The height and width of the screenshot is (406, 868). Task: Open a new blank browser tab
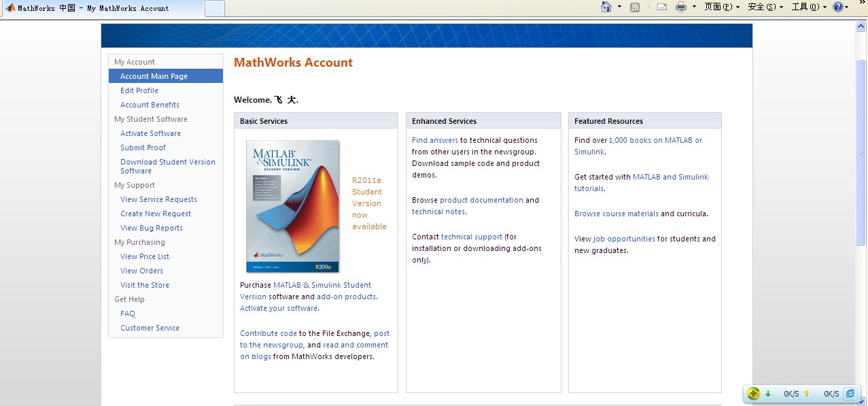pyautogui.click(x=214, y=8)
